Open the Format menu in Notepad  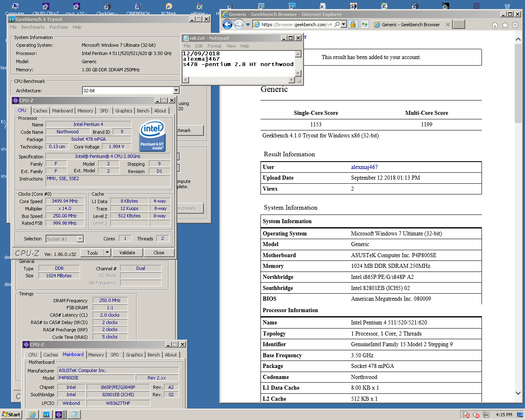tap(215, 46)
